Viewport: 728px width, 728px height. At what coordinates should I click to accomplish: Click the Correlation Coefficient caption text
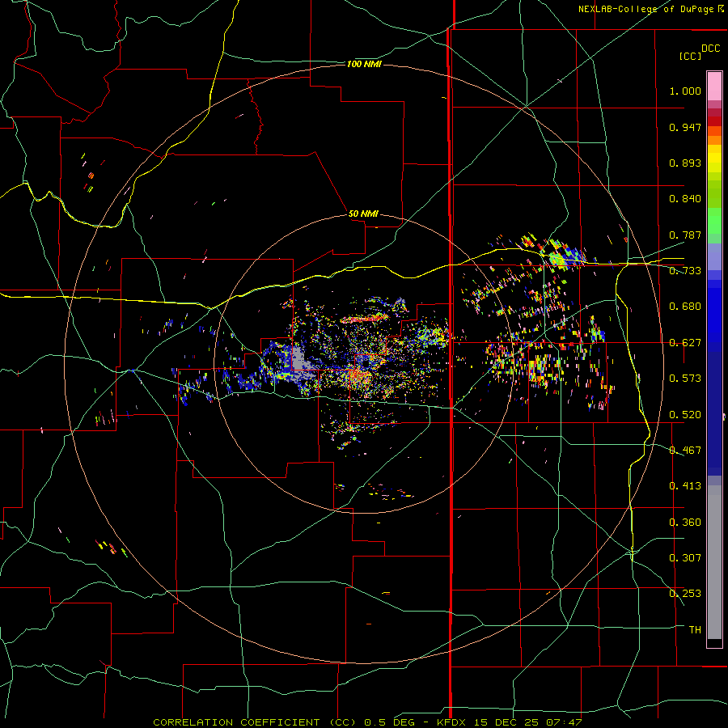pos(255,722)
